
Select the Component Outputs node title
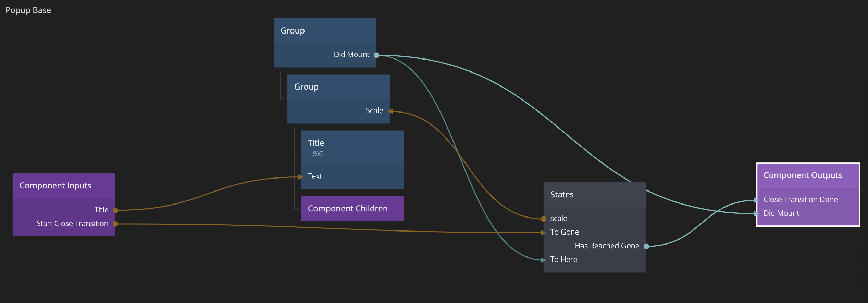(803, 175)
